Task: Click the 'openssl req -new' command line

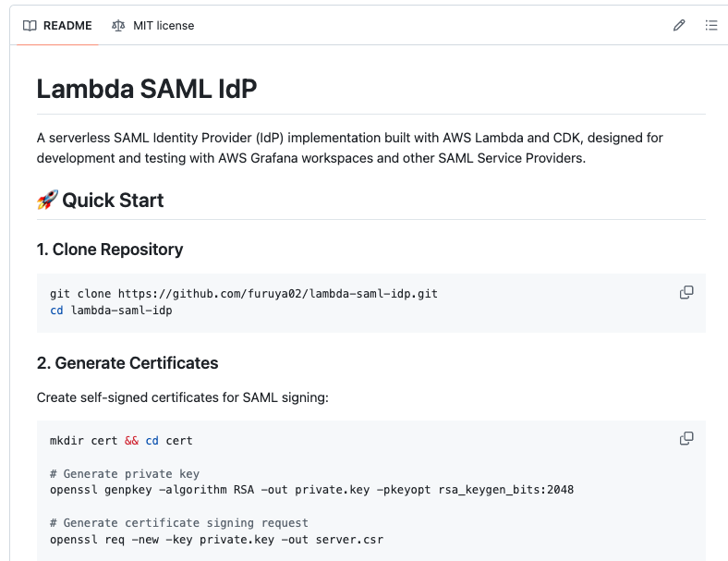Action: pos(217,540)
